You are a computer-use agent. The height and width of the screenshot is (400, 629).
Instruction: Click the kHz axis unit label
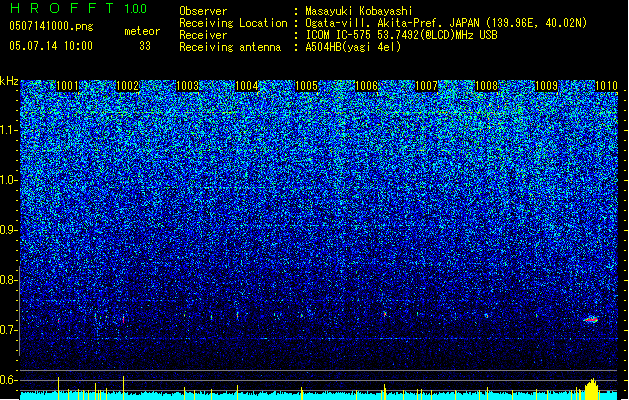pyautogui.click(x=9, y=81)
